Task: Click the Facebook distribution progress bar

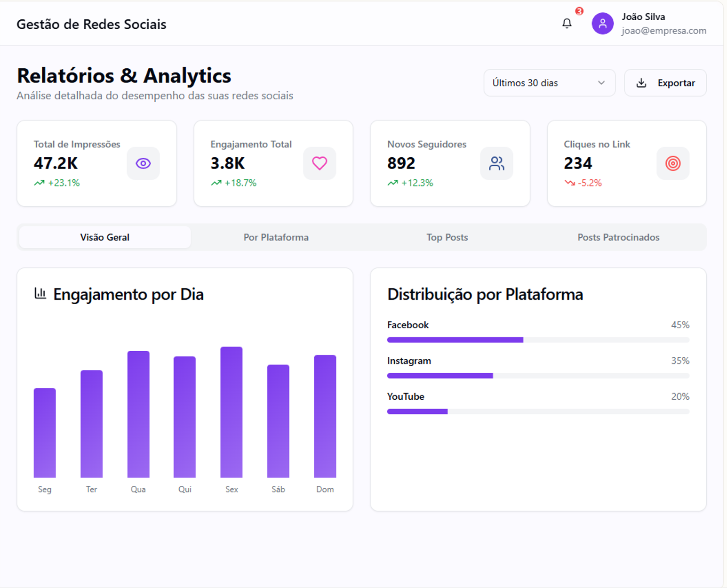Action: pyautogui.click(x=538, y=340)
